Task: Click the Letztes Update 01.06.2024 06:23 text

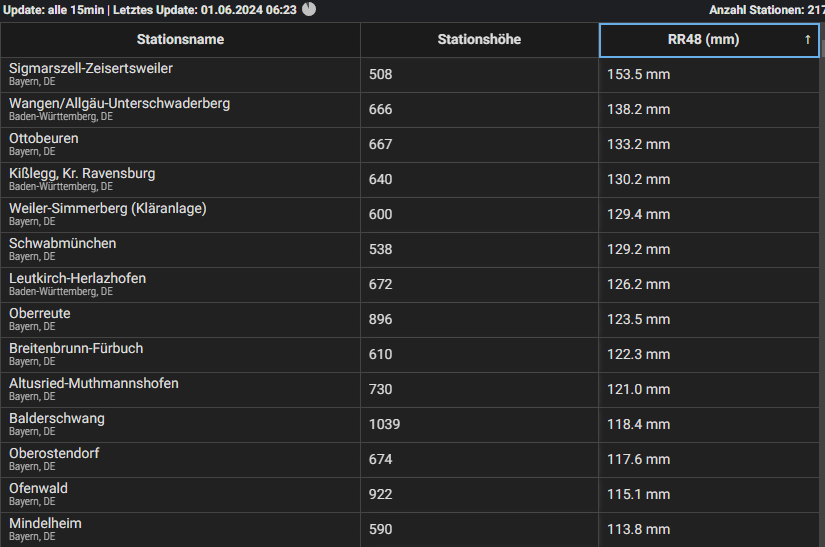Action: coord(205,10)
